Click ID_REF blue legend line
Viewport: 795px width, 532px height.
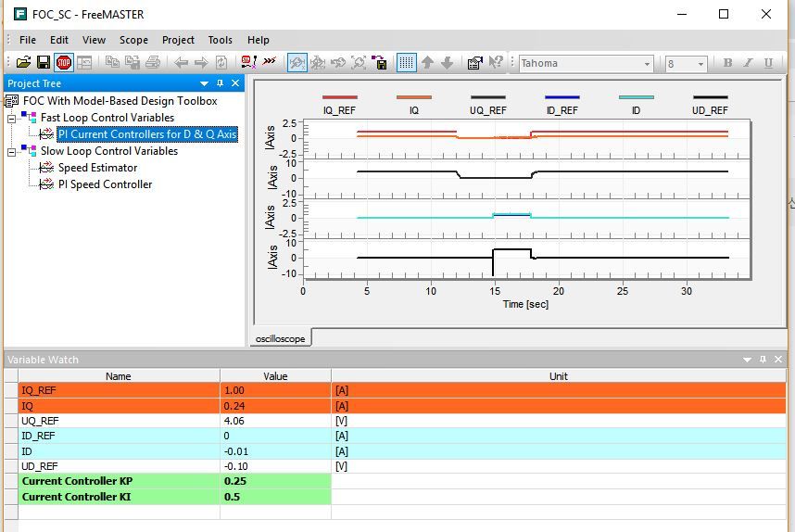pos(562,97)
